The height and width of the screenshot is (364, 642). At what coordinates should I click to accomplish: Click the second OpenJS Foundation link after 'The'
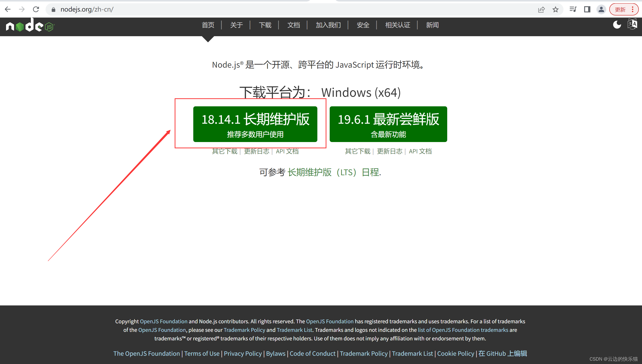pos(330,321)
